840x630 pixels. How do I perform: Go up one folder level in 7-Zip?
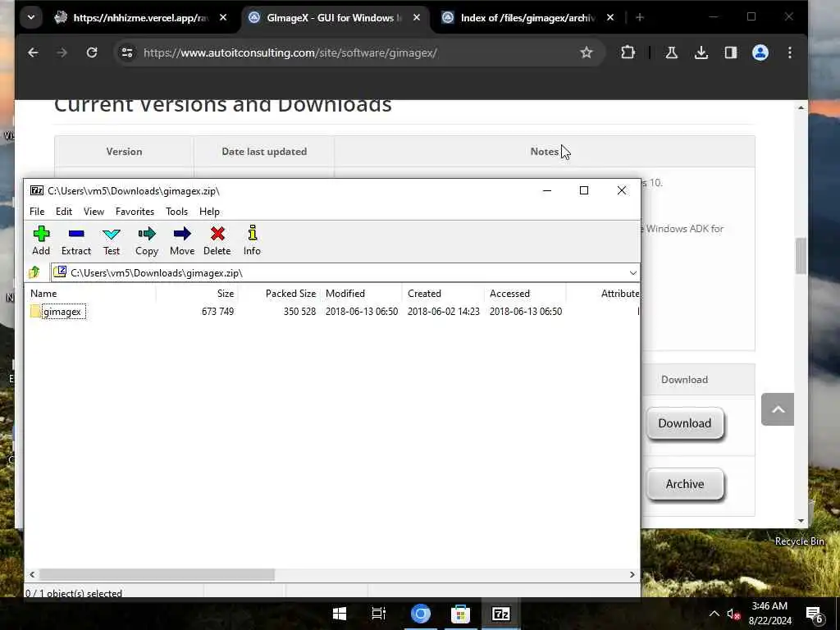tap(34, 272)
